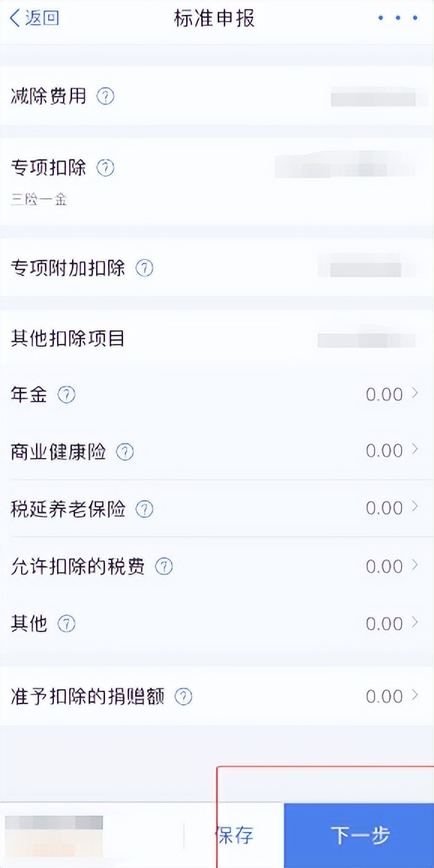Expand the 年金 detail row
434x868 pixels.
pyautogui.click(x=417, y=393)
